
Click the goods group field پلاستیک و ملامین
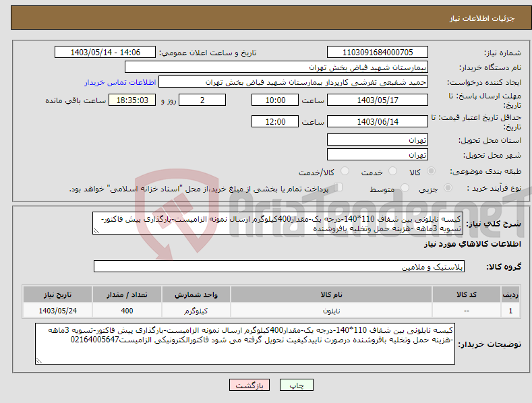(x=279, y=267)
